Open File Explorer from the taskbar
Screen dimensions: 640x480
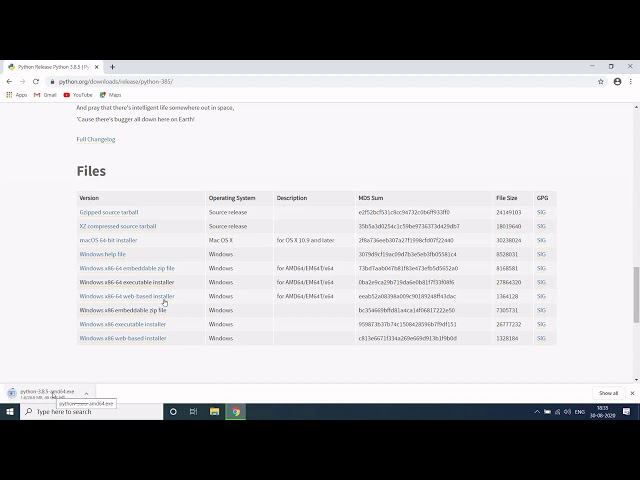(x=214, y=411)
